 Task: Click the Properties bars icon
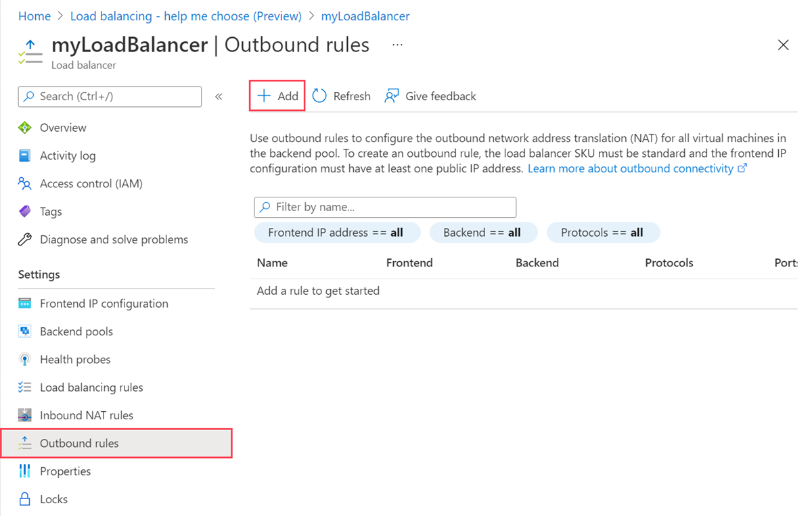[25, 471]
